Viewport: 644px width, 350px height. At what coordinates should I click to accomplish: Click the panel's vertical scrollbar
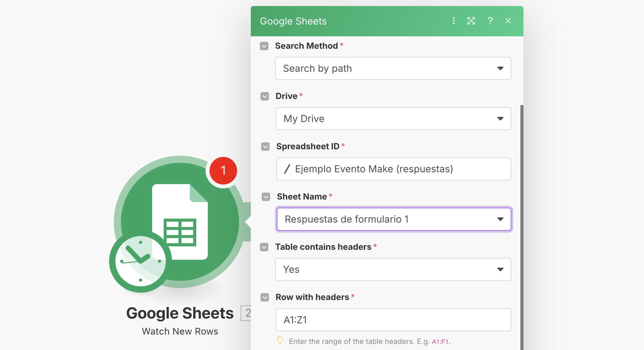522,227
